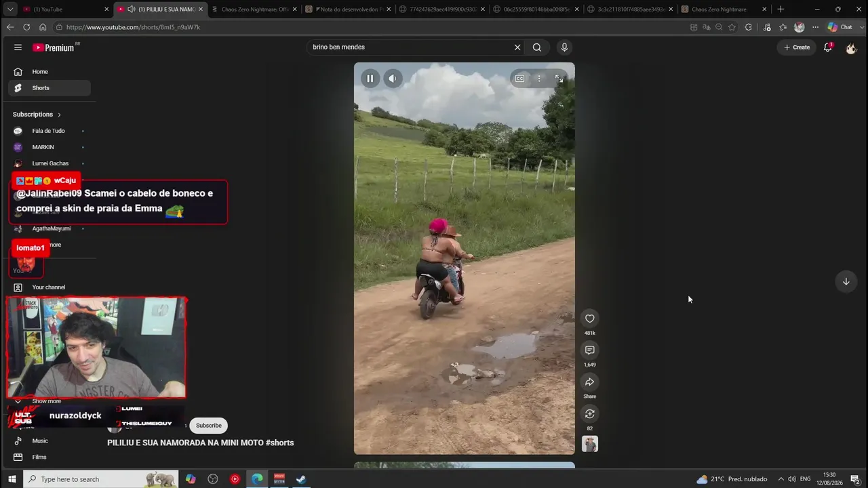Open the comments for this Short

click(590, 350)
